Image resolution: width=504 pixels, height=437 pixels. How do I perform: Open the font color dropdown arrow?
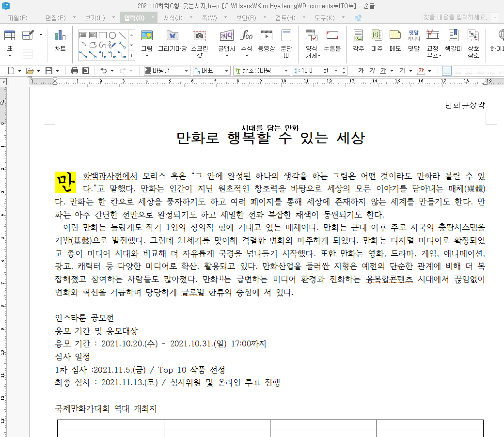point(429,71)
